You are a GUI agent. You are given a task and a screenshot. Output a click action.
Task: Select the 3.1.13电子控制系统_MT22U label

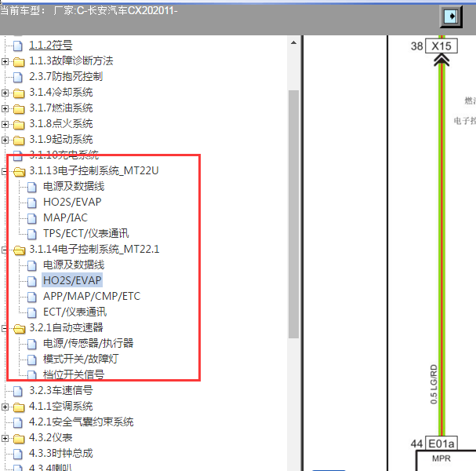pos(94,171)
